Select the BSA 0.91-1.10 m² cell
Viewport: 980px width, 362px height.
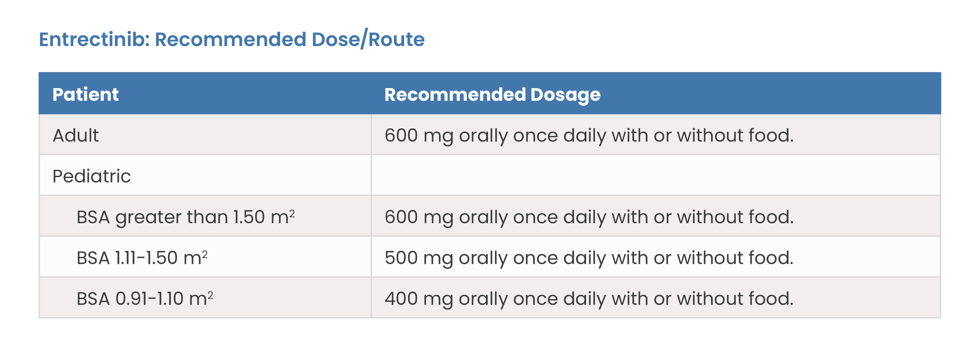(x=205, y=297)
